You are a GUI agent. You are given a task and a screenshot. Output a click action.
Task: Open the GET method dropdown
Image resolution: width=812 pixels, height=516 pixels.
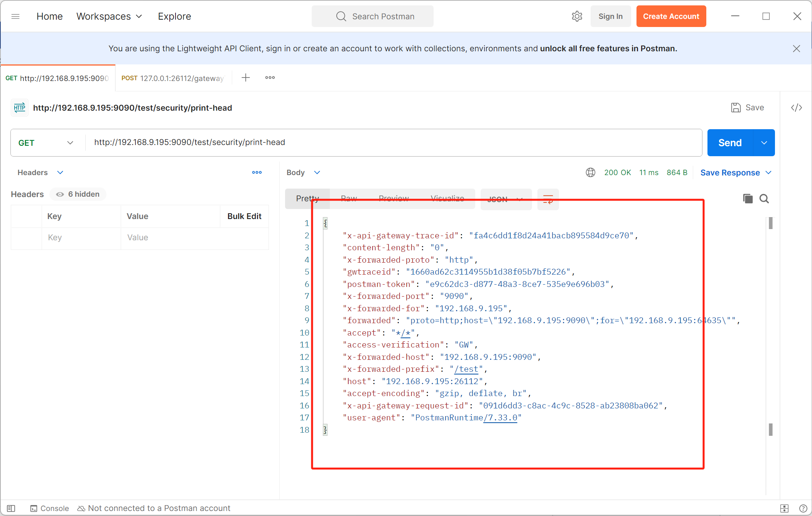click(46, 143)
